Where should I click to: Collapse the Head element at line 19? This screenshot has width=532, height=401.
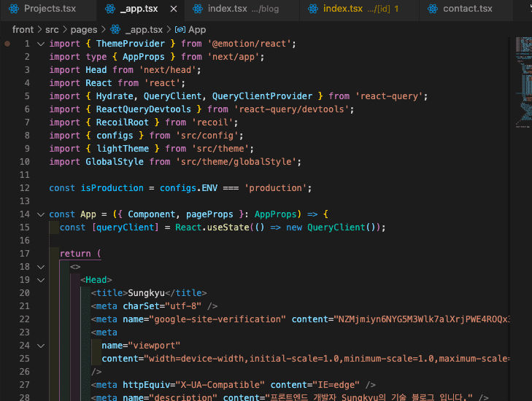(x=41, y=280)
